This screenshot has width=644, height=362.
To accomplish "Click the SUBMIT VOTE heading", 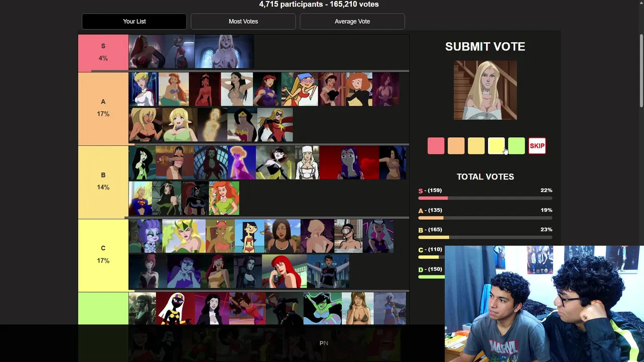I will tap(485, 46).
